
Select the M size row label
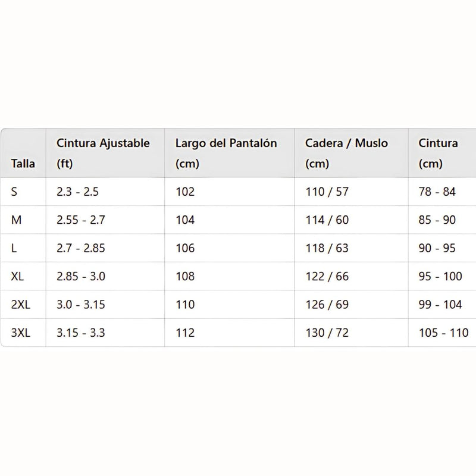tap(17, 220)
